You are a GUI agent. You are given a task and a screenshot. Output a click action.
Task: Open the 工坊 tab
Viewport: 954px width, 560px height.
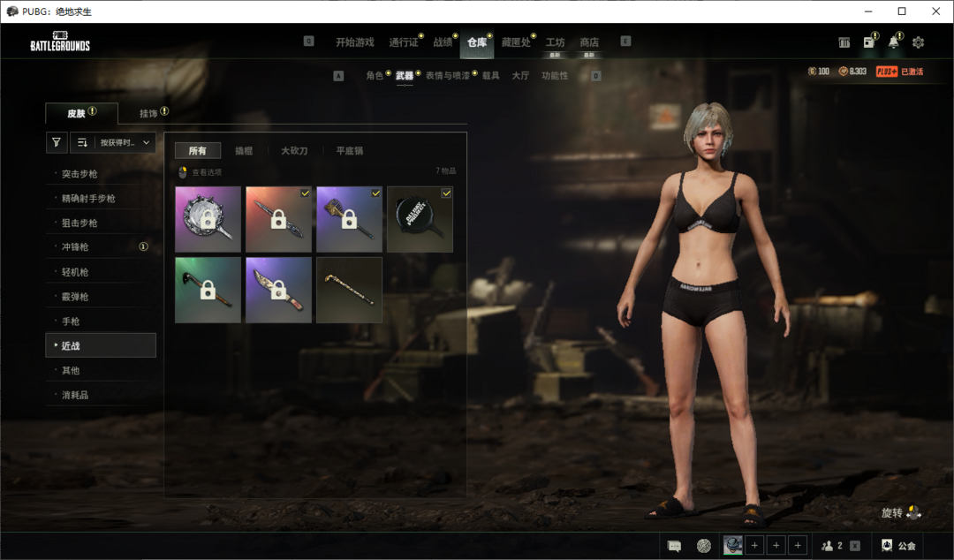click(x=555, y=42)
